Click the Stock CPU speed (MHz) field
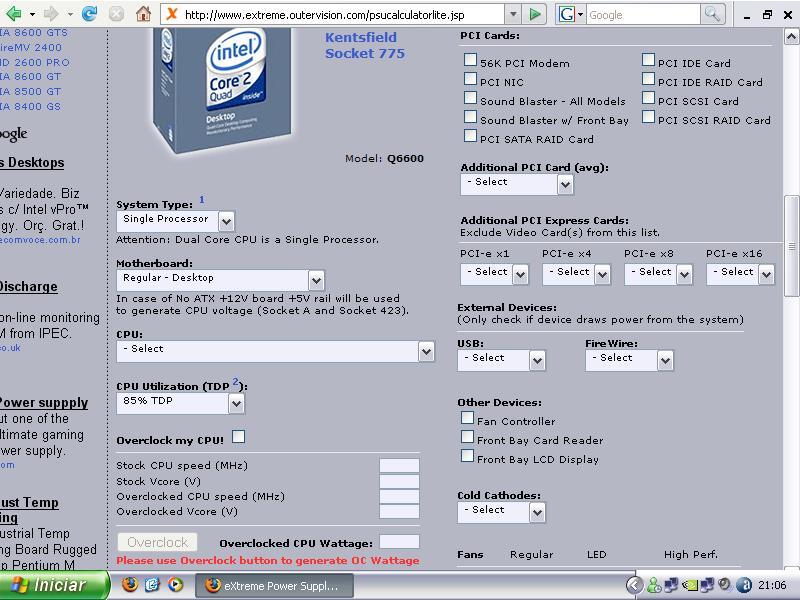The height and width of the screenshot is (600, 800). (399, 465)
